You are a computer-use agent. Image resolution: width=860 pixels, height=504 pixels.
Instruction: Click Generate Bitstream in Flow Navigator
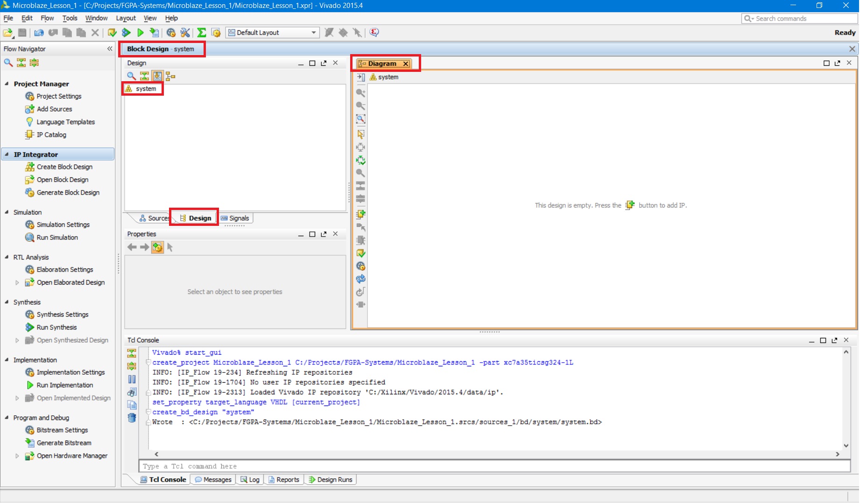(64, 443)
